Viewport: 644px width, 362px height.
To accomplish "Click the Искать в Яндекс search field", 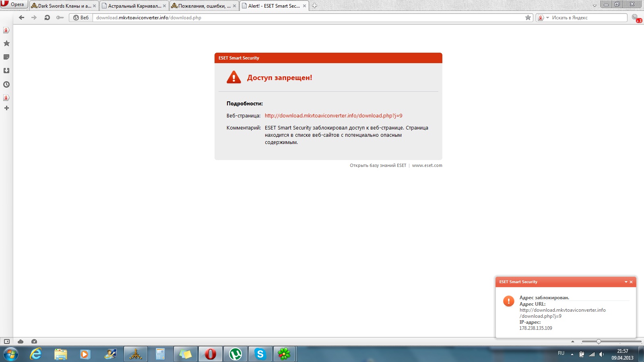I will tap(588, 18).
